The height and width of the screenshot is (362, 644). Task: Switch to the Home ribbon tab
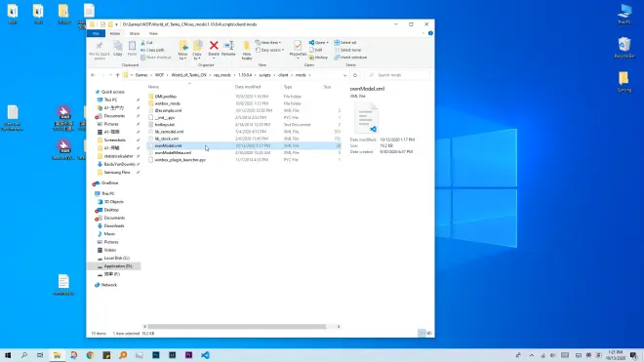[114, 33]
